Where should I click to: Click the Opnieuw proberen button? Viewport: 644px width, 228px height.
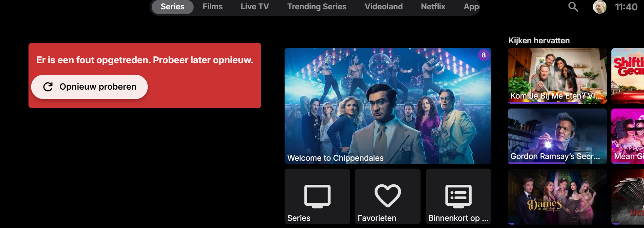89,87
